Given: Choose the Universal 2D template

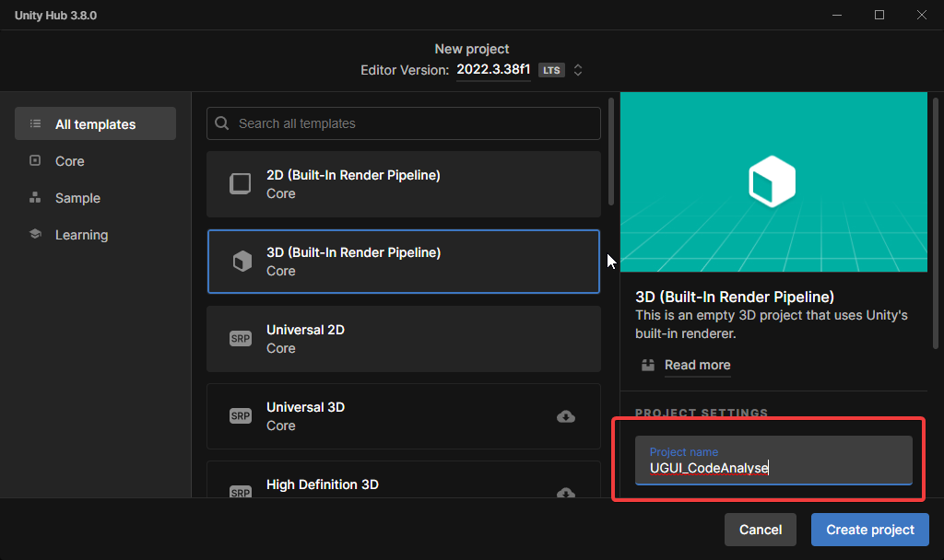Looking at the screenshot, I should coord(404,339).
